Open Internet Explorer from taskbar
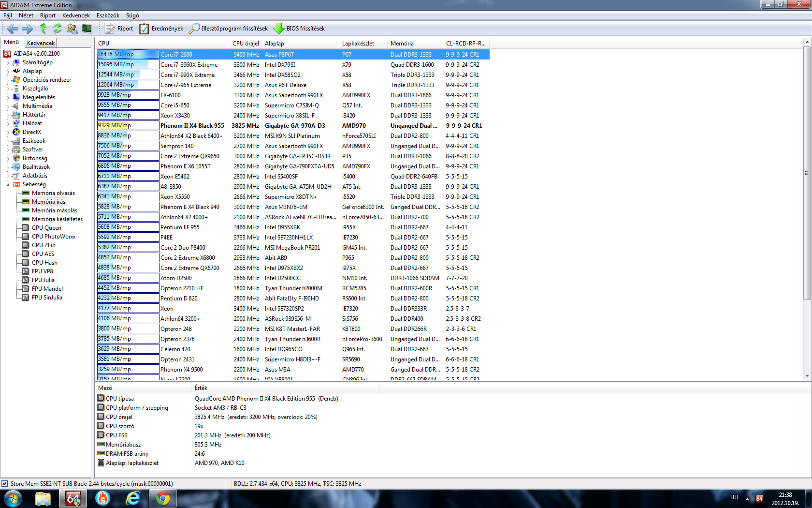 click(133, 498)
